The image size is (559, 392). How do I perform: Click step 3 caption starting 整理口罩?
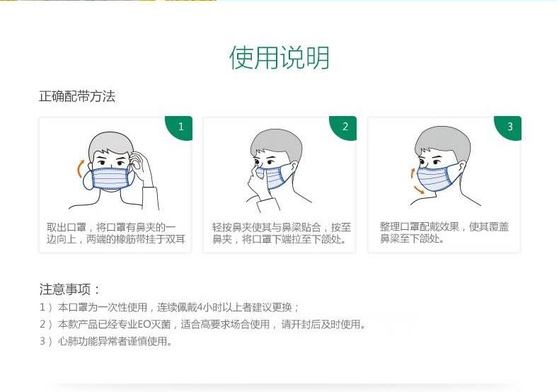point(444,232)
